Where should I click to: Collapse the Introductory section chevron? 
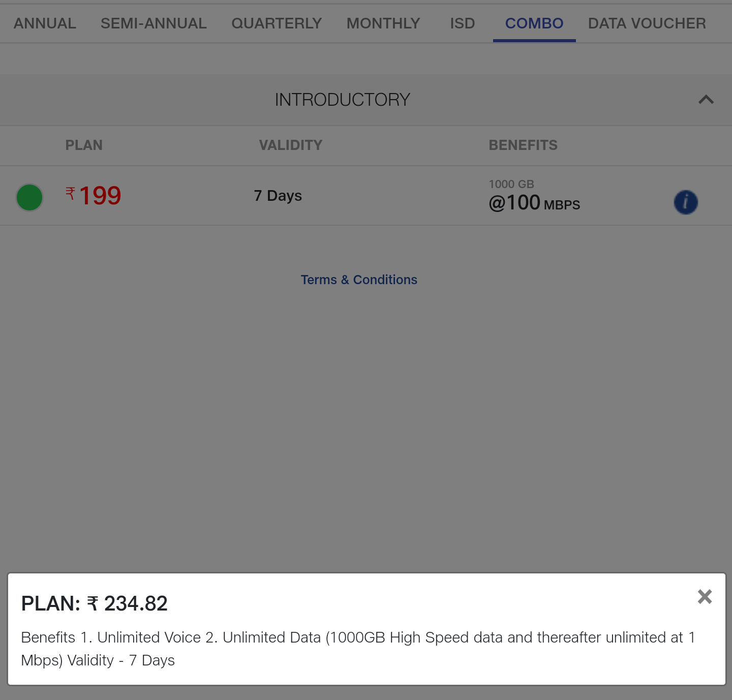tap(706, 100)
